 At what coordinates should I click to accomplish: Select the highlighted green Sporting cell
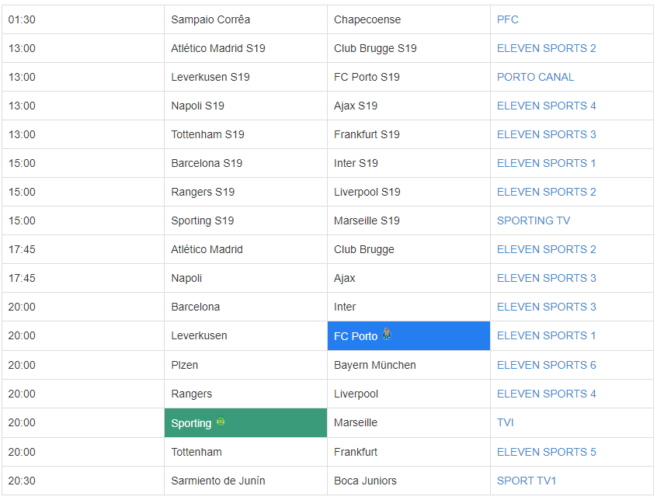[246, 423]
